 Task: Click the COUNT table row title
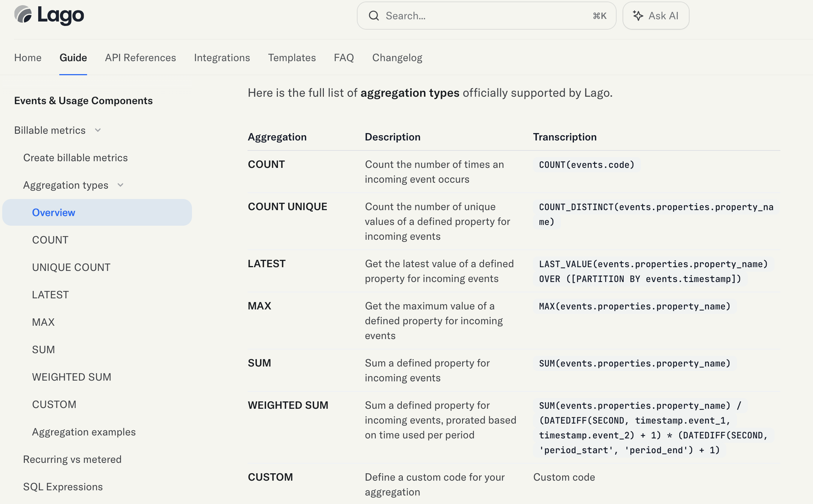tap(266, 164)
